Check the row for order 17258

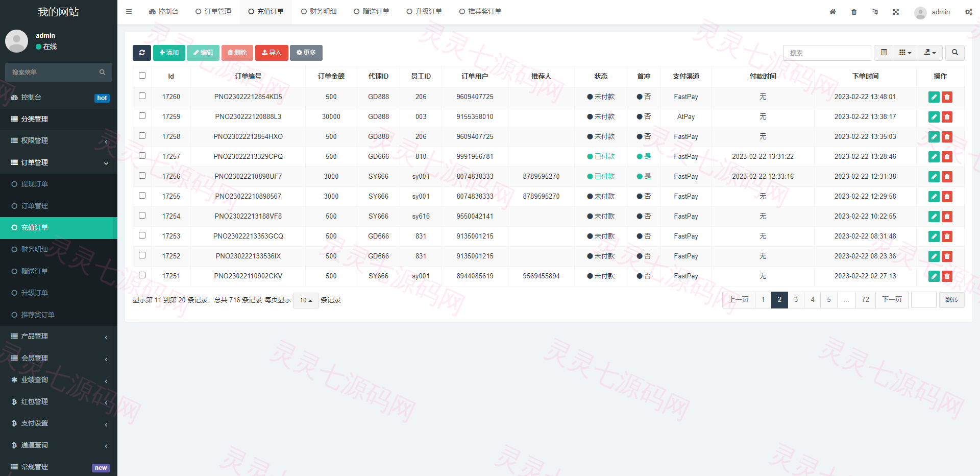coord(142,136)
